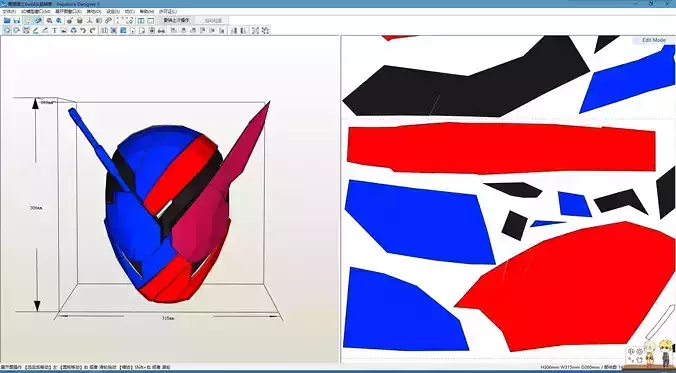Select the Edge Color tool
This screenshot has height=373, width=676.
(45, 31)
